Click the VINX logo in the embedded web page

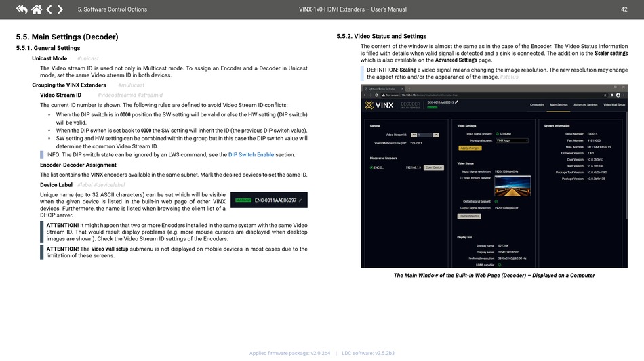(379, 105)
